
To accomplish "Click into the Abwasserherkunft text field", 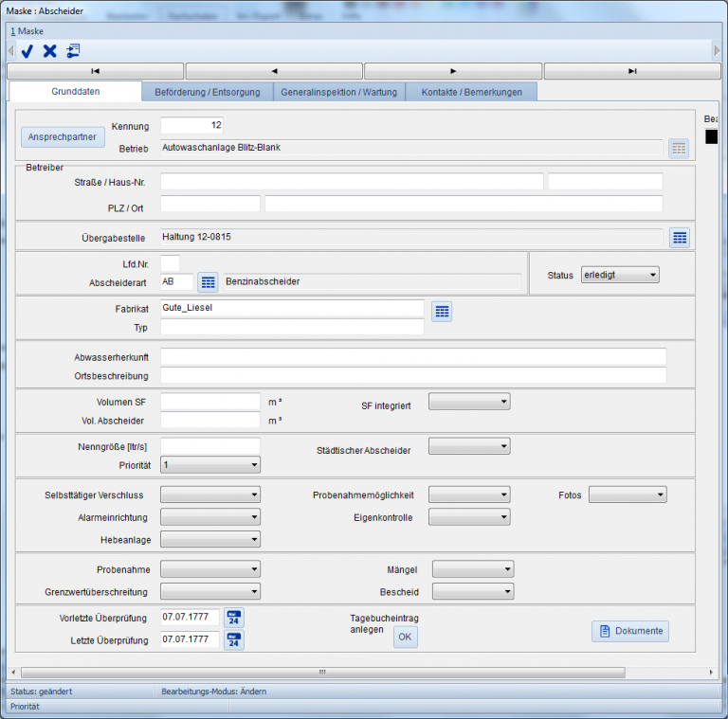I will 413,356.
